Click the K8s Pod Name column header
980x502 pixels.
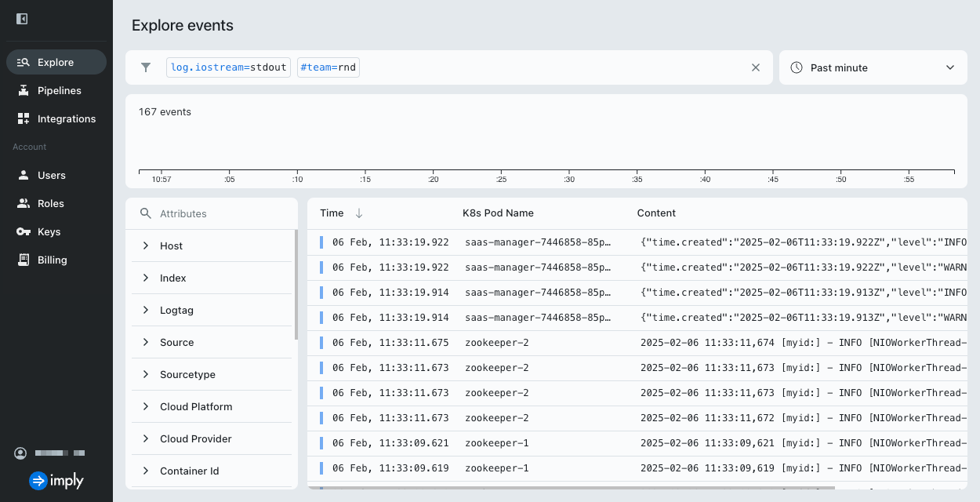[x=498, y=213]
